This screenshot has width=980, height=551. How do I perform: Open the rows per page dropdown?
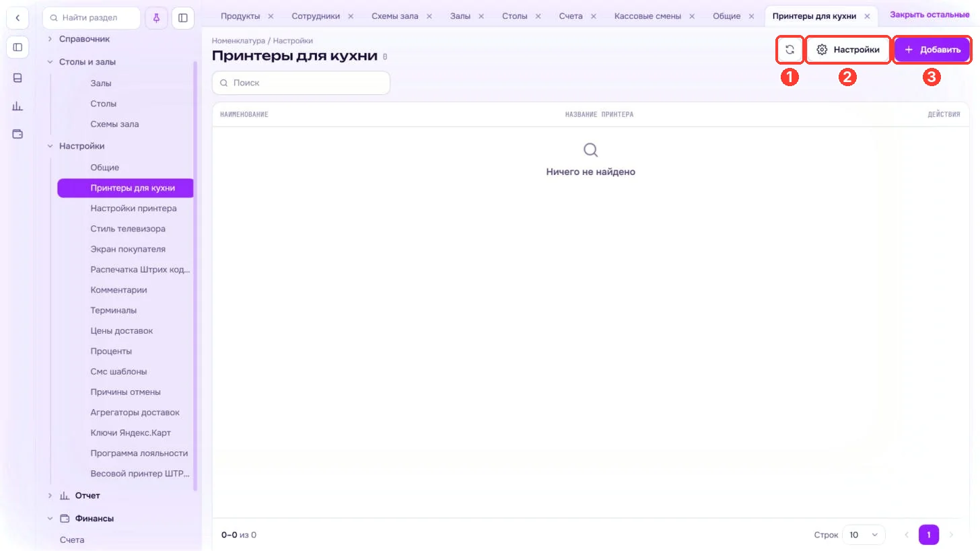pyautogui.click(x=864, y=535)
